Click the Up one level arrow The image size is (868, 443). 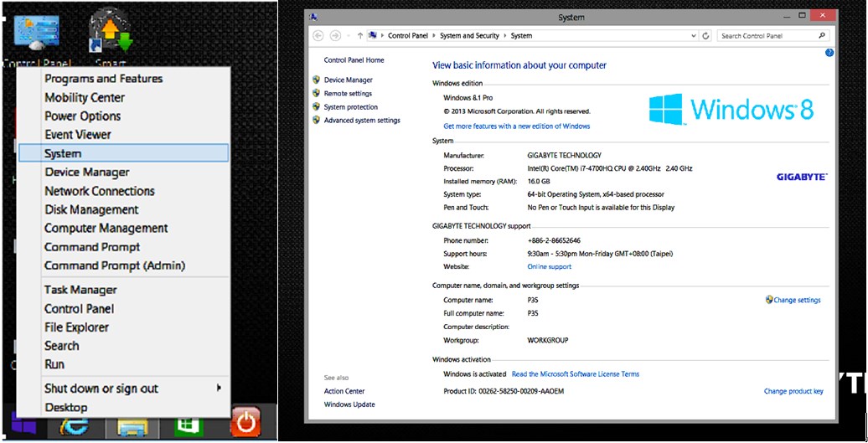360,36
